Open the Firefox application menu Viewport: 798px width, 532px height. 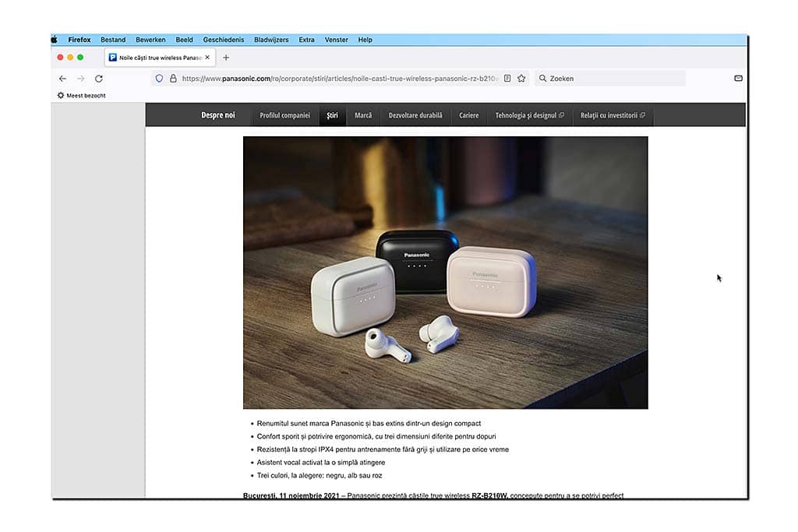pos(79,40)
